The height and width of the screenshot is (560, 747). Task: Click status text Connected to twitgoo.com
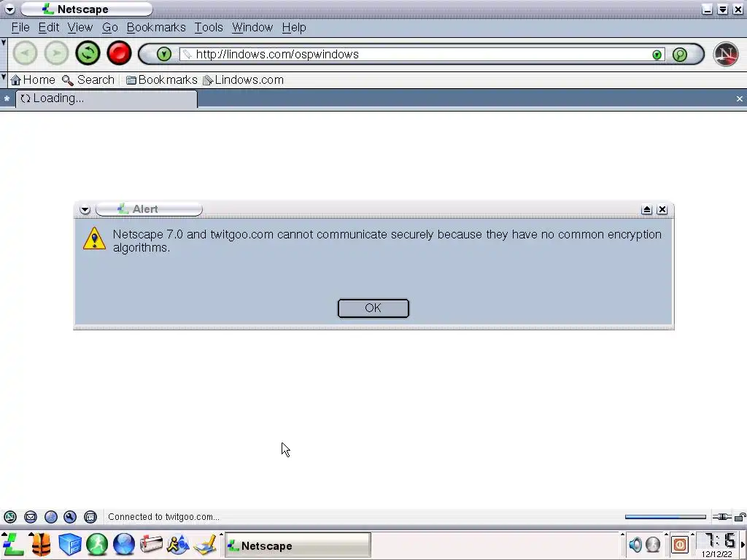[x=163, y=517]
